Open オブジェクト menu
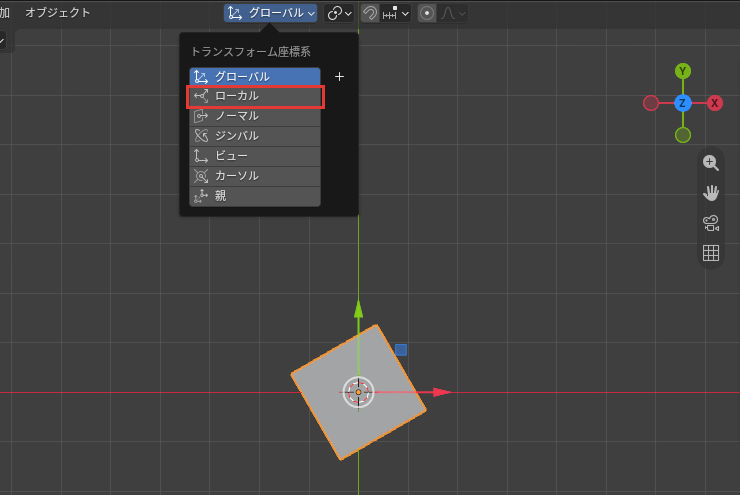This screenshot has width=740, height=495. 58,13
